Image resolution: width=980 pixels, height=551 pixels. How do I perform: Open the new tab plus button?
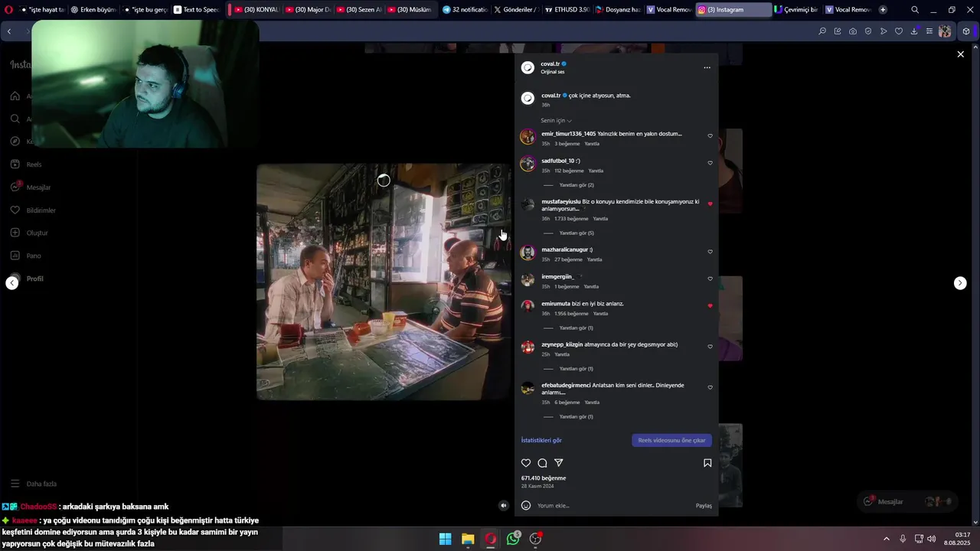pyautogui.click(x=883, y=10)
